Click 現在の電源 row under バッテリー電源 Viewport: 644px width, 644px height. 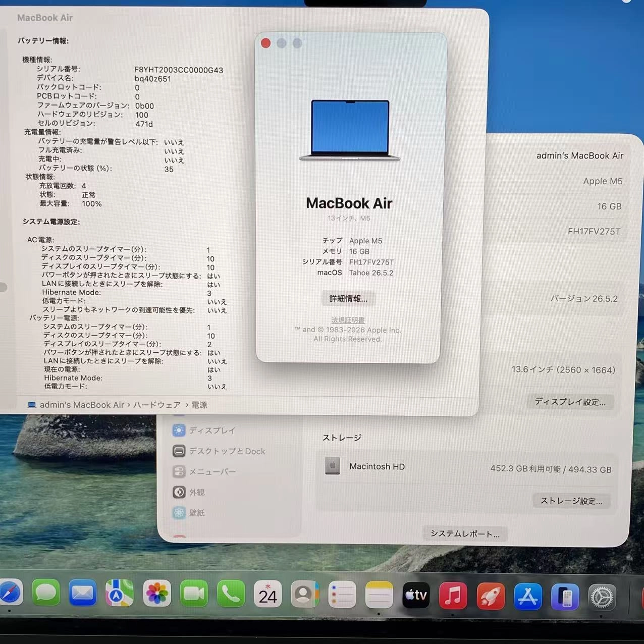[132, 369]
